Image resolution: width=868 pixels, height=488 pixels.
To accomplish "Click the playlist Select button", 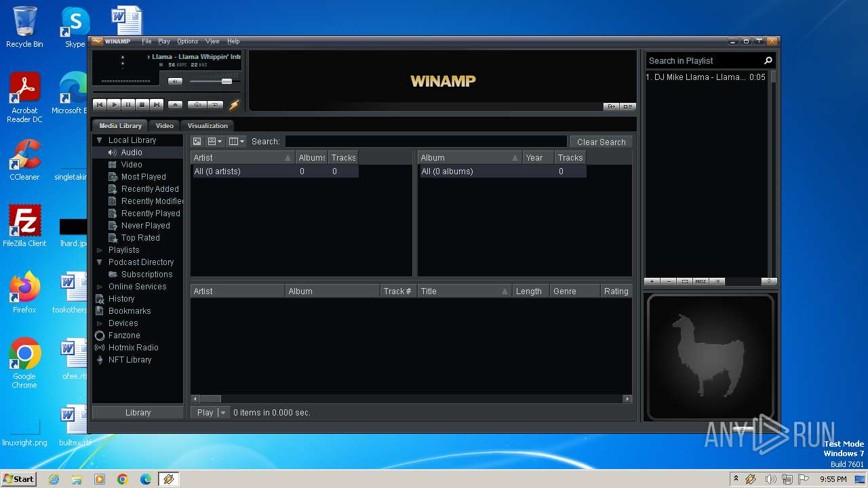I will [684, 281].
